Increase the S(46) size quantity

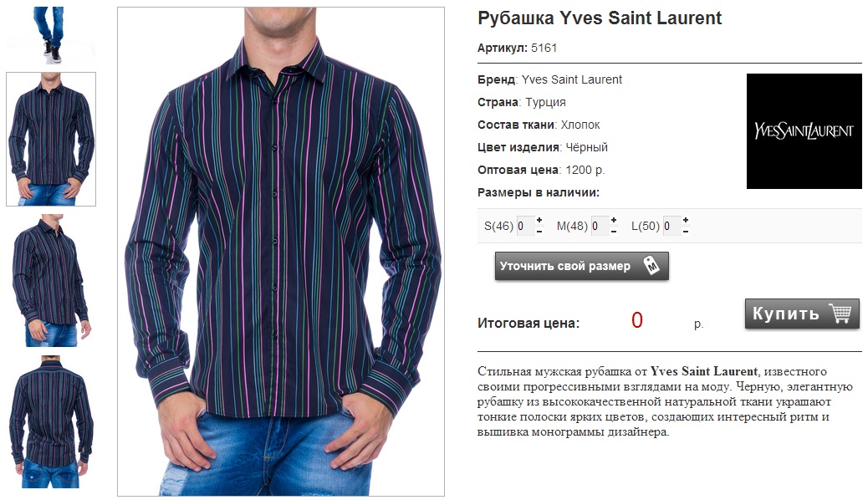(x=539, y=221)
